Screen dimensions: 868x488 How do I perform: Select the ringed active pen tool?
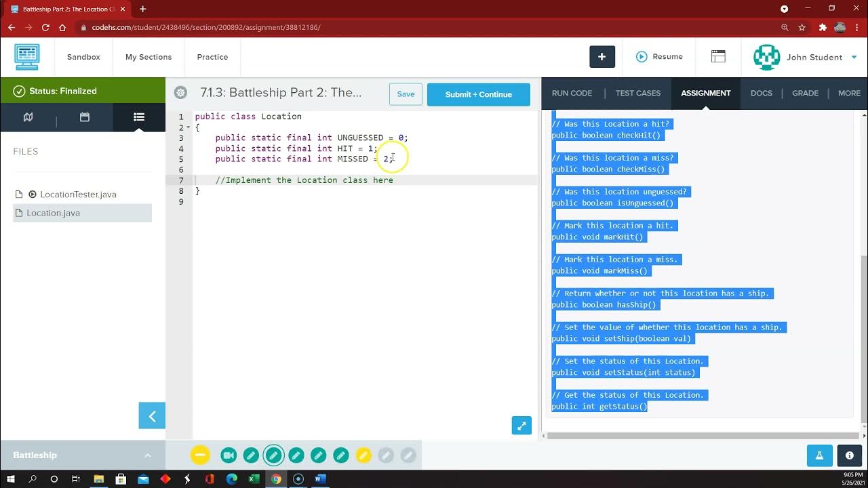[273, 455]
